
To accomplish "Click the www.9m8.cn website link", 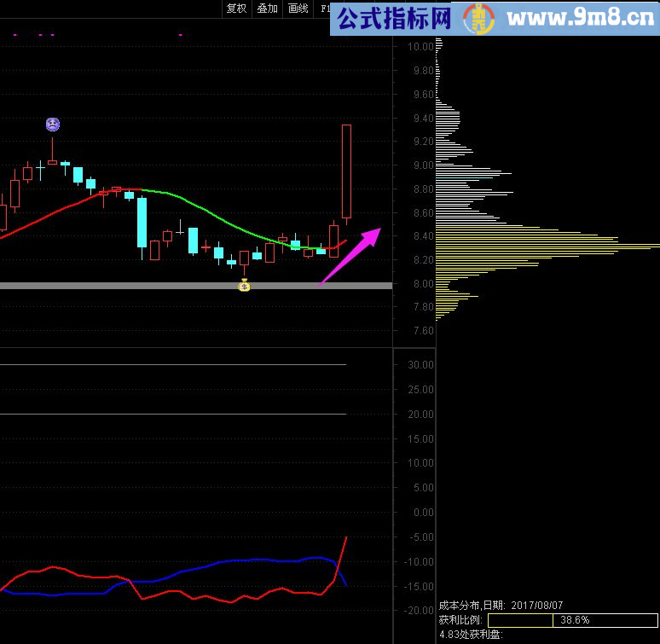I will pyautogui.click(x=580, y=17).
